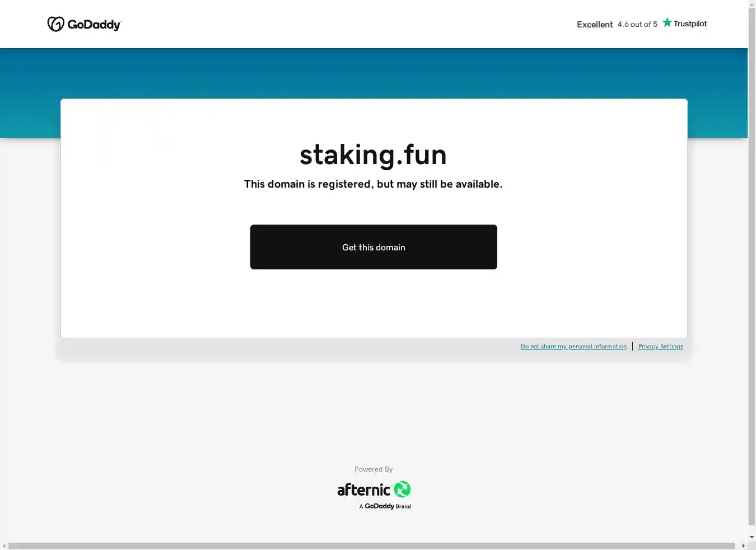Click the green Trustpilot star icon
This screenshot has height=550, width=756.
(667, 22)
